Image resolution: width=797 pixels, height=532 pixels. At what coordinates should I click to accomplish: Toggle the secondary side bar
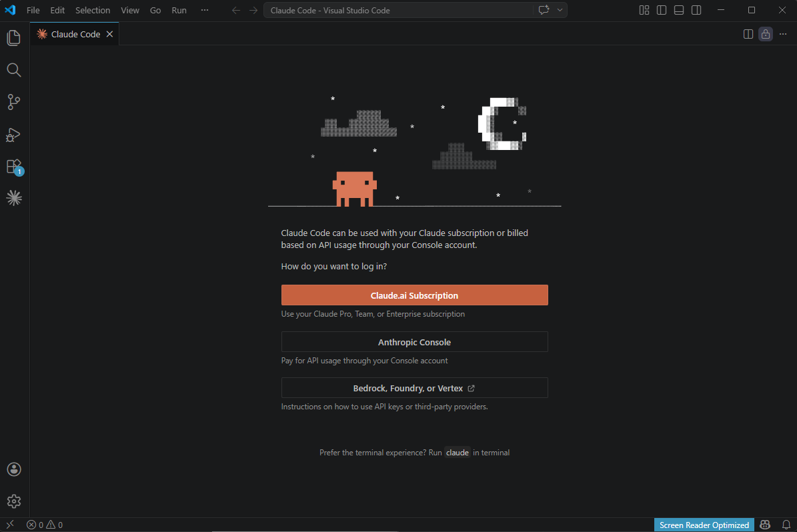pos(696,10)
